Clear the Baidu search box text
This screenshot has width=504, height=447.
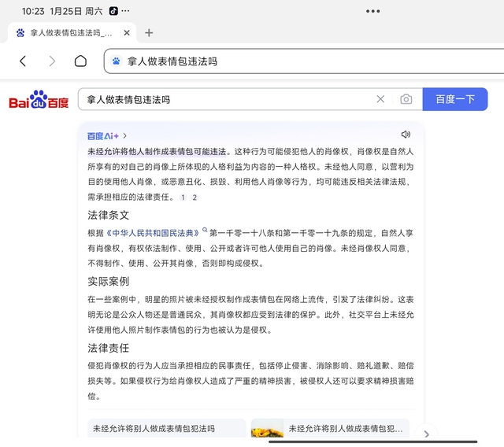click(x=380, y=99)
